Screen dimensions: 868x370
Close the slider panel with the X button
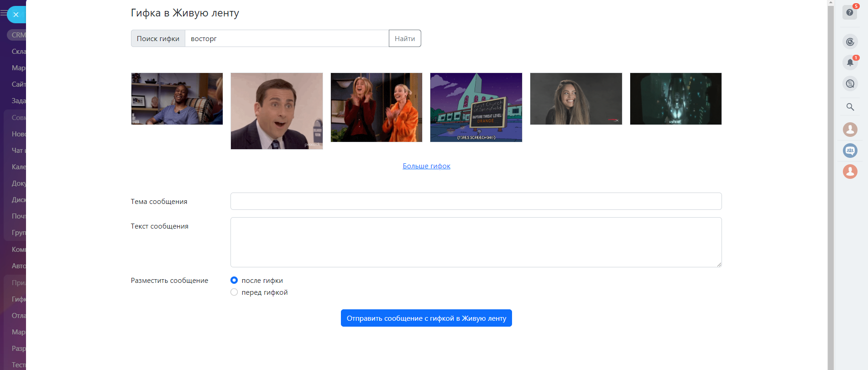[16, 15]
